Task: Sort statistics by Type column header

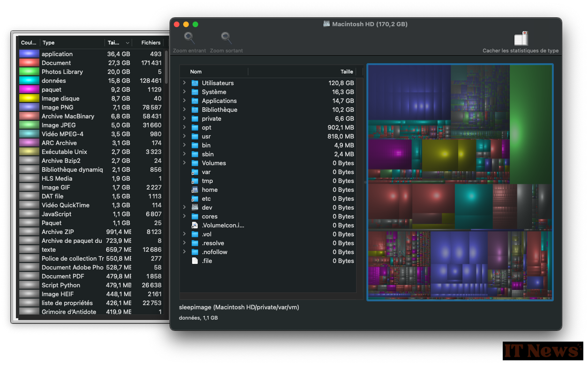Action: coord(72,43)
